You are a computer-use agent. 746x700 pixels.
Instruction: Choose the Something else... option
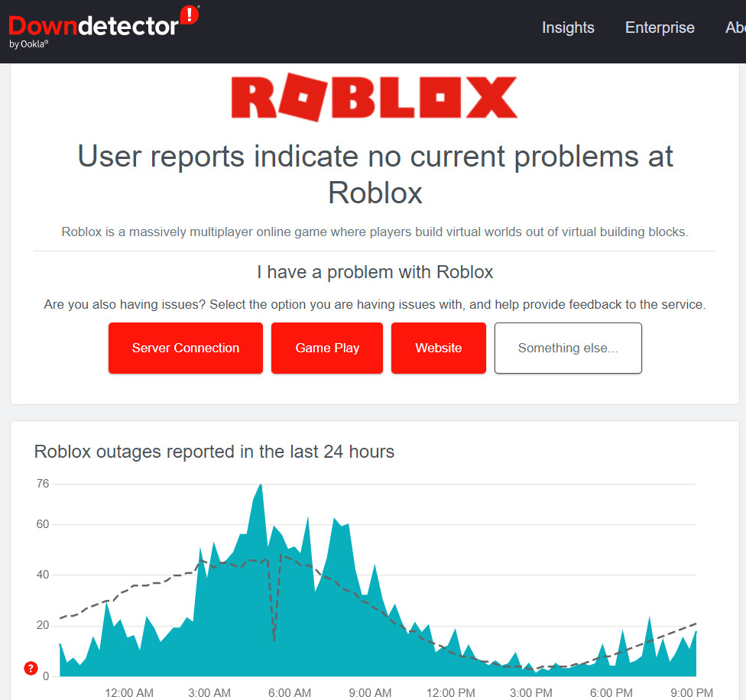568,348
